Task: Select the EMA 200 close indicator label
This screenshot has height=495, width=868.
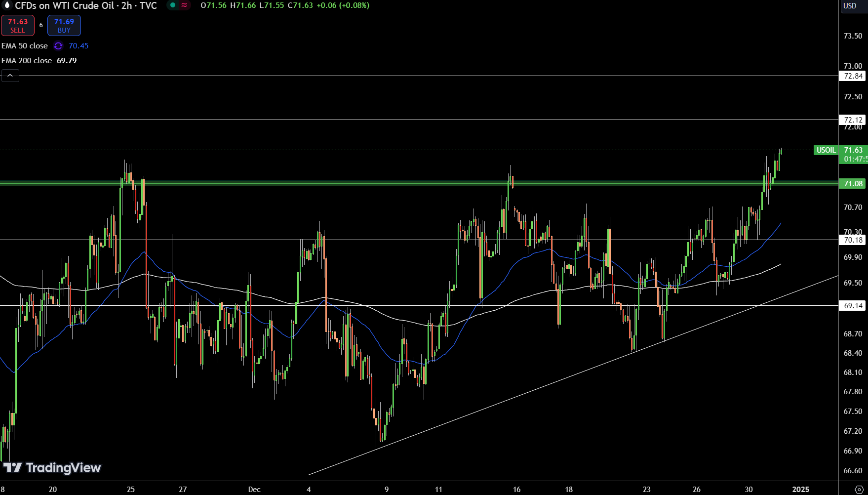Action: 27,61
